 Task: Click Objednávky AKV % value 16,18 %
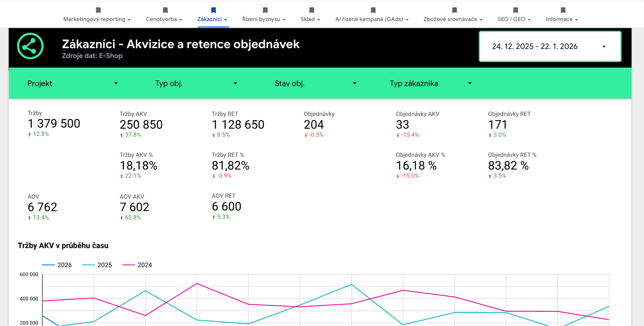(x=416, y=166)
